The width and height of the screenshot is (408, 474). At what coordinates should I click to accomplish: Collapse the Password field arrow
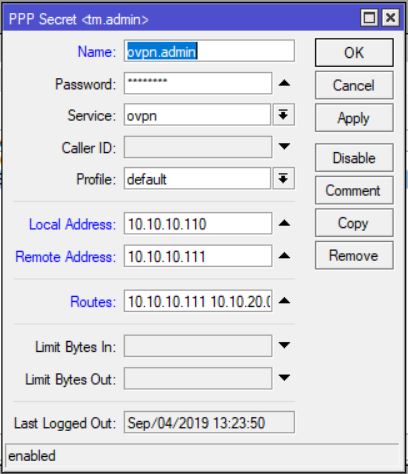point(284,83)
